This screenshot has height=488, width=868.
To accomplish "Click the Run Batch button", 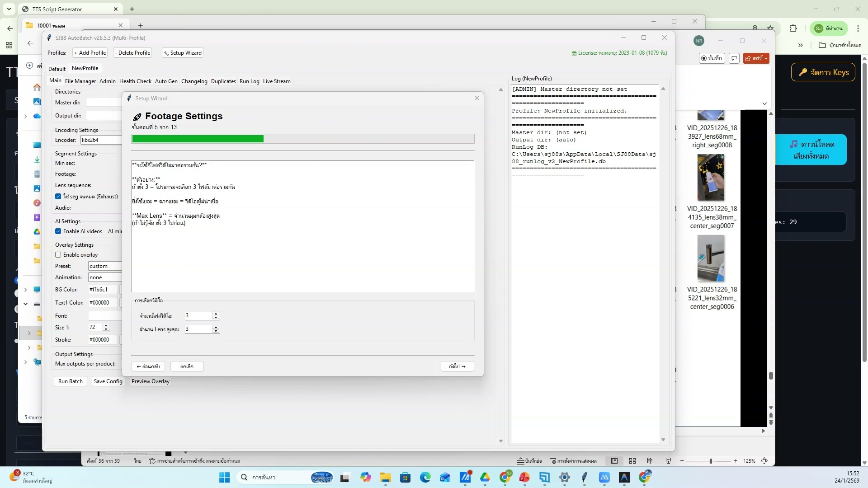I will click(70, 381).
